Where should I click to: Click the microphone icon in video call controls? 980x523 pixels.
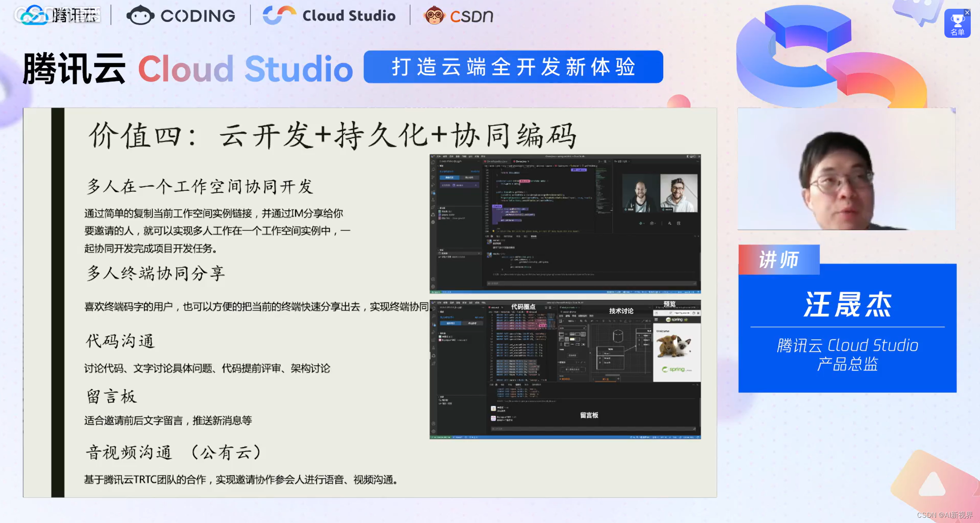(641, 223)
